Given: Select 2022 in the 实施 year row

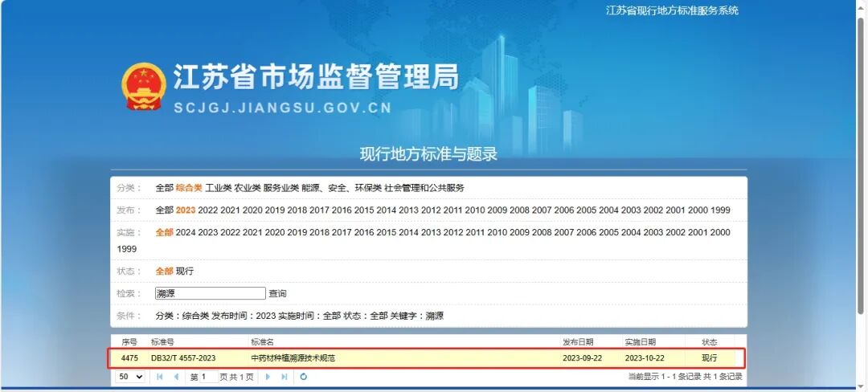Looking at the screenshot, I should [x=231, y=232].
